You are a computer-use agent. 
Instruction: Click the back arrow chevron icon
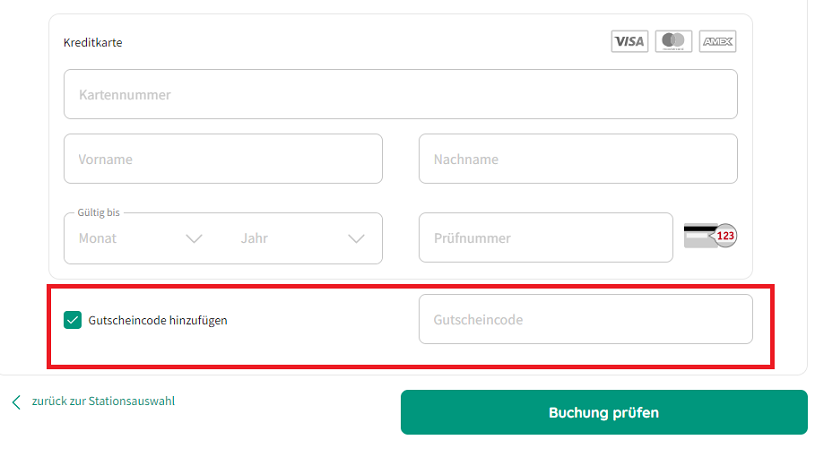(16, 402)
